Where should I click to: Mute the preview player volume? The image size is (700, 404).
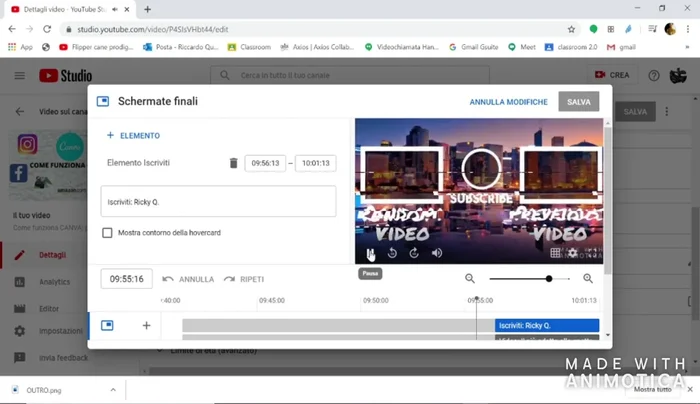coord(437,254)
